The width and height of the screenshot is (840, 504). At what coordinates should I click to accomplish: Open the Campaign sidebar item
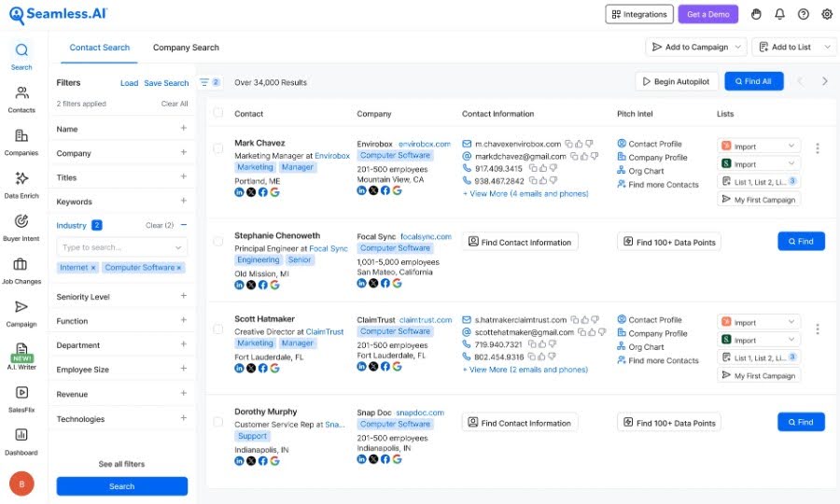[x=21, y=314]
